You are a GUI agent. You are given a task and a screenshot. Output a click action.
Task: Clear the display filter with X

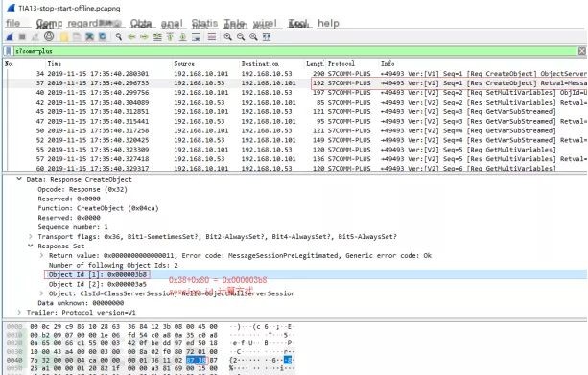coord(582,51)
